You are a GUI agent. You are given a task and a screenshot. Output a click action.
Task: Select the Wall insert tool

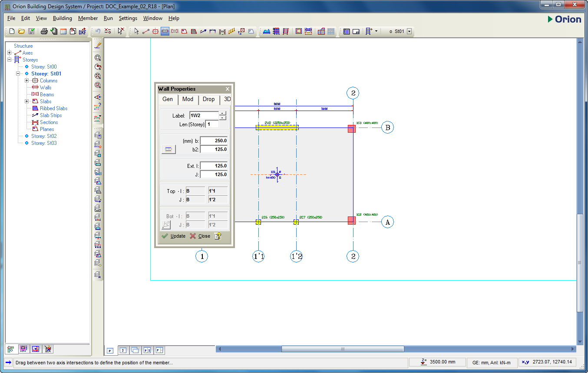click(165, 31)
